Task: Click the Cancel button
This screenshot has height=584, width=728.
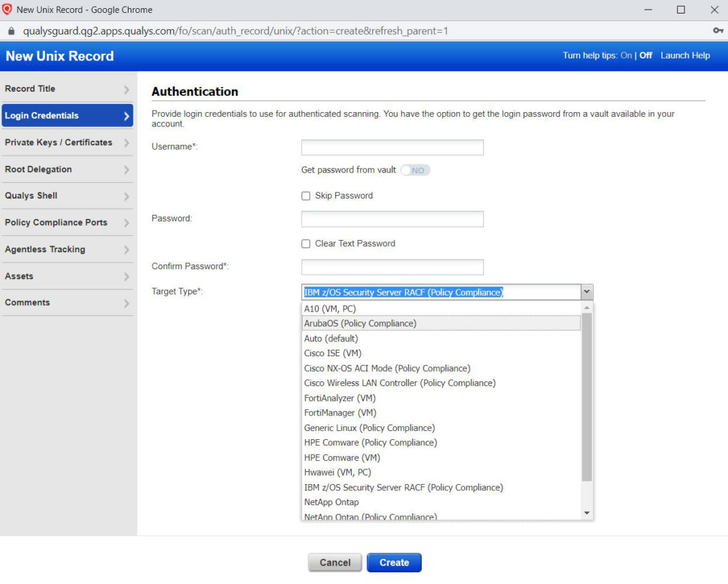Action: [x=335, y=563]
